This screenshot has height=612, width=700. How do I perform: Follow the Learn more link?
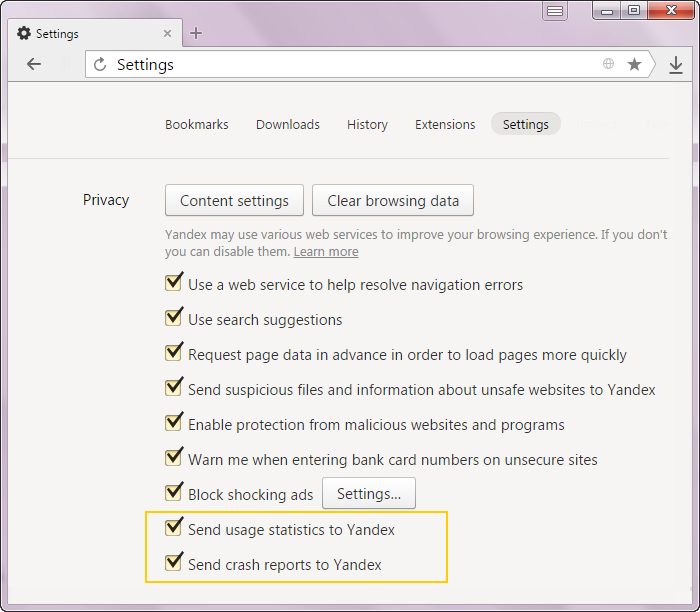(x=326, y=252)
